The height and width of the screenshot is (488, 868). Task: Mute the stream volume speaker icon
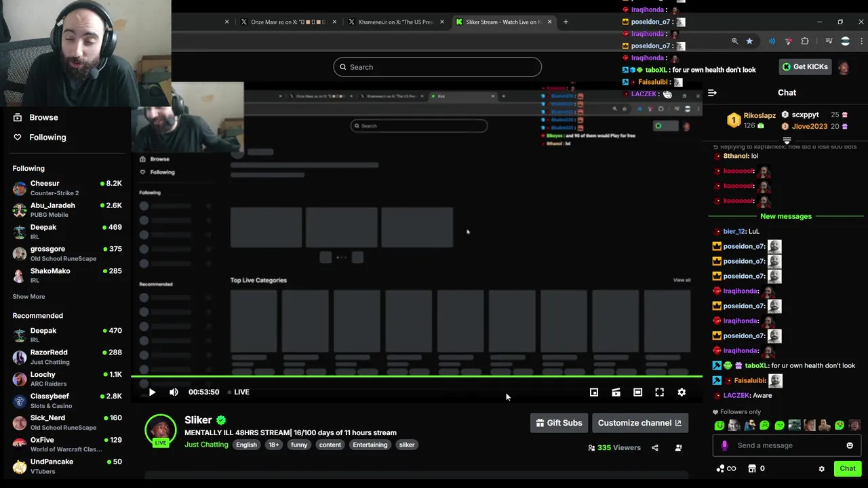174,392
